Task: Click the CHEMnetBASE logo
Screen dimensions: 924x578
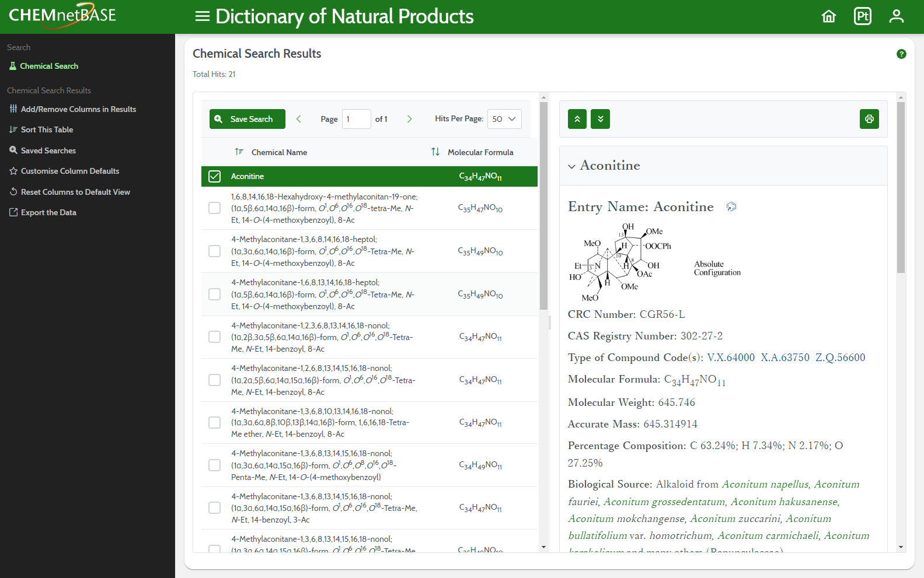Action: [62, 15]
